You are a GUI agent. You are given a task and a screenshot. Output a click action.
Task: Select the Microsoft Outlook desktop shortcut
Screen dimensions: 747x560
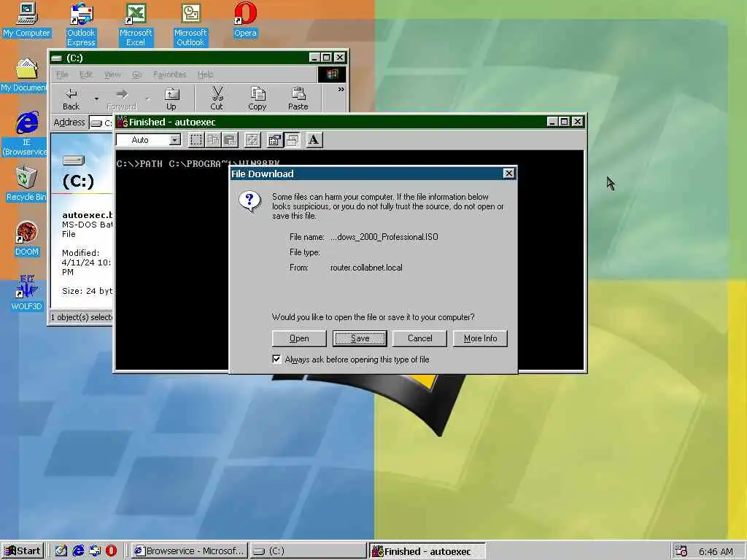(190, 25)
